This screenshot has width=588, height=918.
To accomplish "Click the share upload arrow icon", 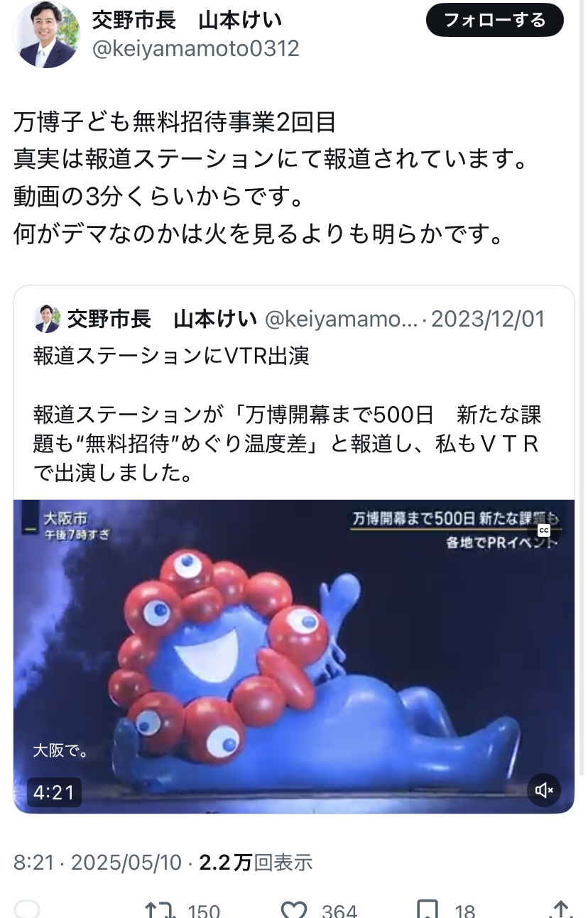I will pos(560,909).
